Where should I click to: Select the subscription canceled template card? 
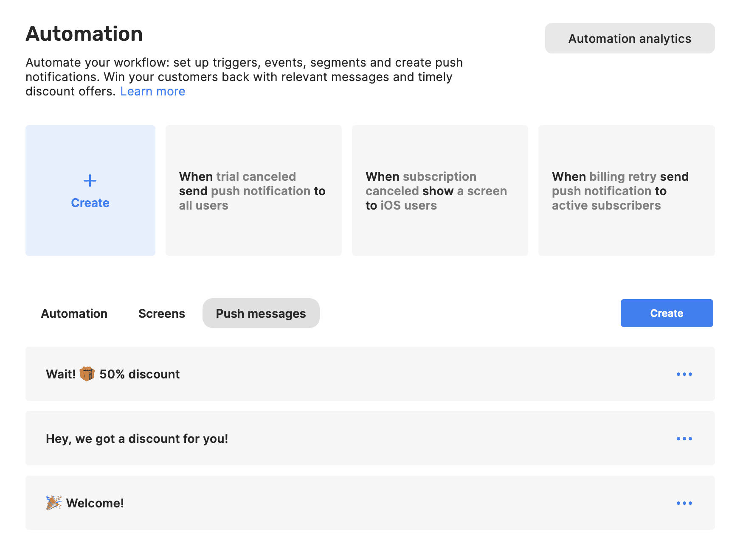pos(439,190)
